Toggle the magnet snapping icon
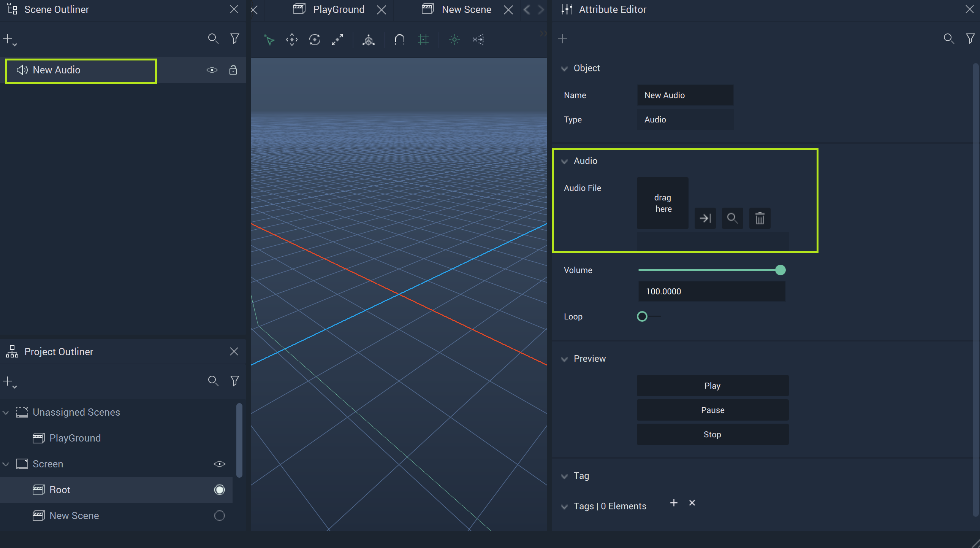 point(399,40)
